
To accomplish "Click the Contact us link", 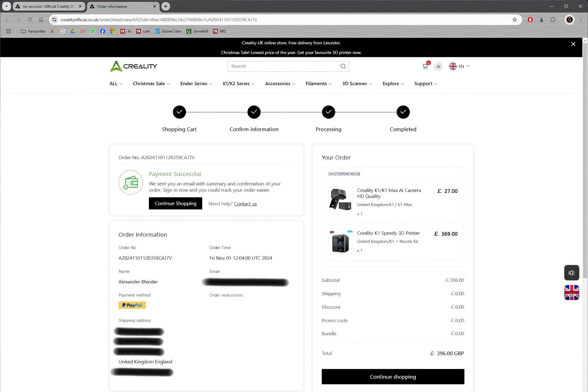I will (x=245, y=204).
